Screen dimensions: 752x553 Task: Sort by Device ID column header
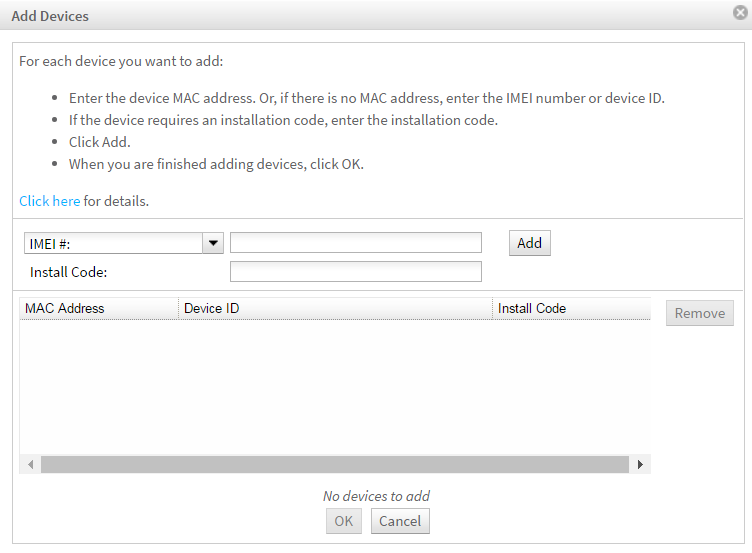coord(335,308)
